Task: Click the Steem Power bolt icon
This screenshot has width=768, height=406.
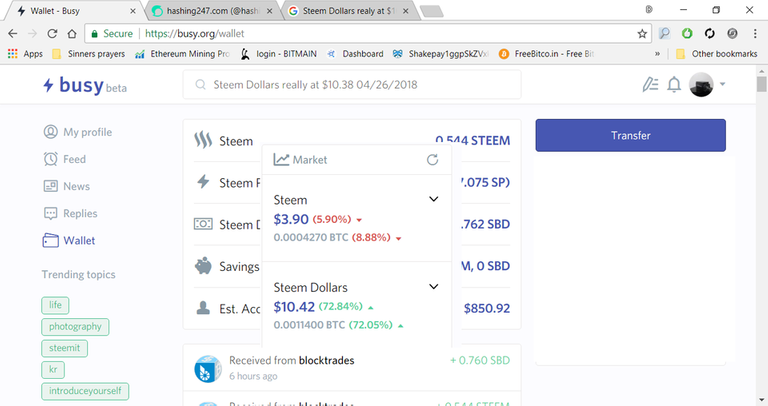Action: (x=203, y=182)
